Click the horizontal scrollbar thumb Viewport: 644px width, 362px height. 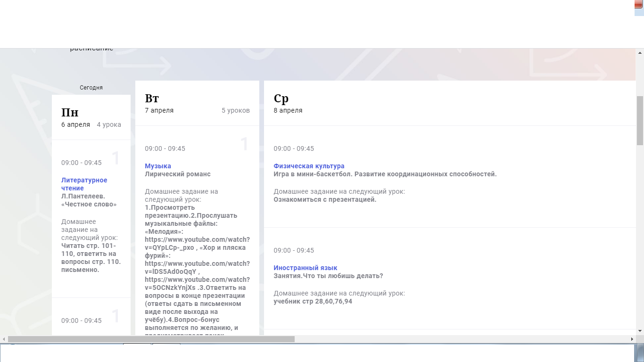(151, 339)
